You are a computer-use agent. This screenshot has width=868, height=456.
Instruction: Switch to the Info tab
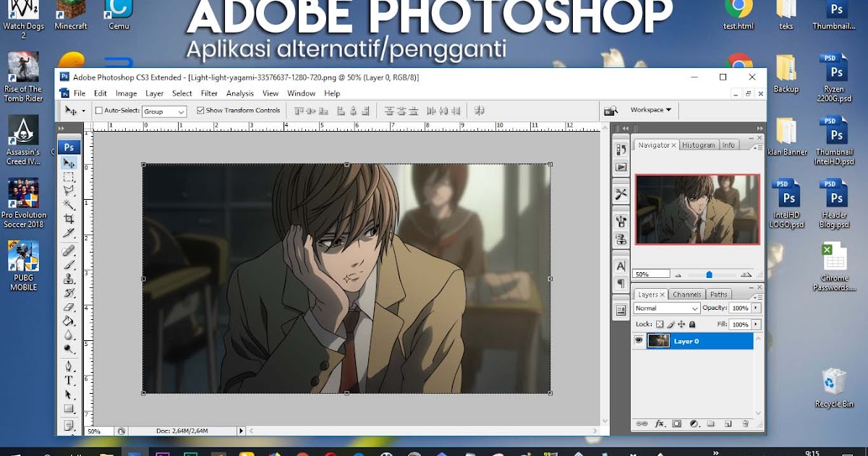tap(728, 145)
